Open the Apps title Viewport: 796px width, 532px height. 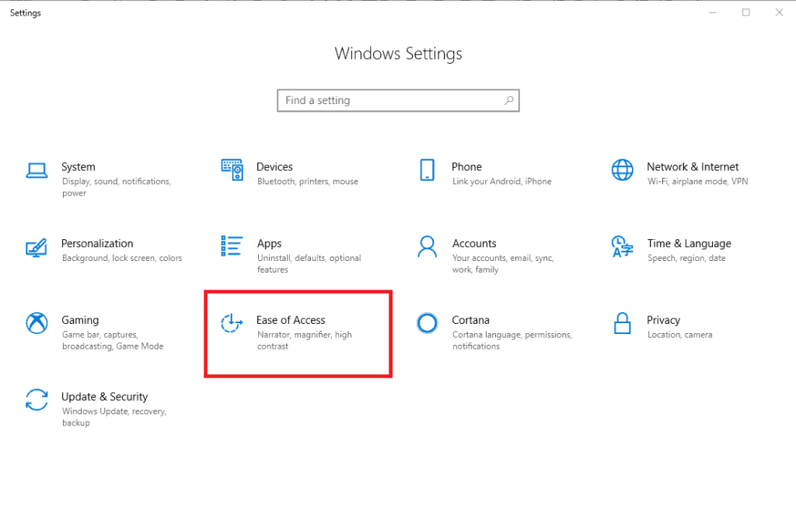(x=269, y=243)
